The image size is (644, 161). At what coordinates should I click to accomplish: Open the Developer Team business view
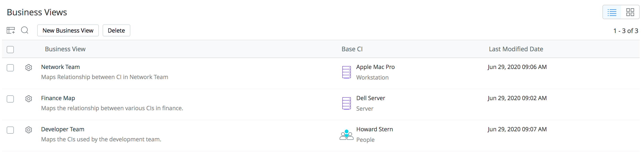click(63, 129)
